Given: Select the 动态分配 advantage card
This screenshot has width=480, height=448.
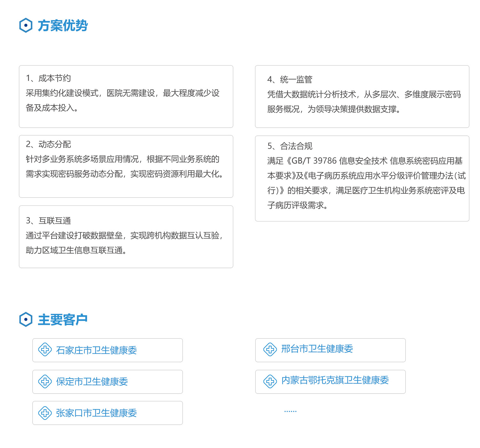Looking at the screenshot, I should pyautogui.click(x=126, y=166).
